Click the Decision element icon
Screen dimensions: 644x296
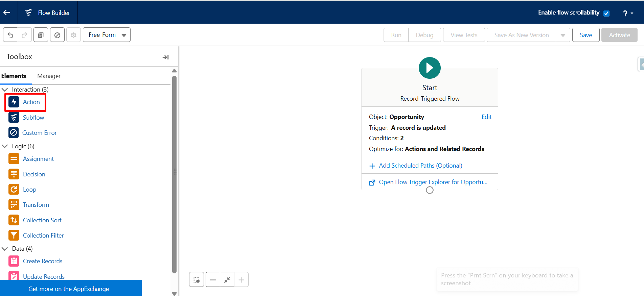(x=14, y=174)
